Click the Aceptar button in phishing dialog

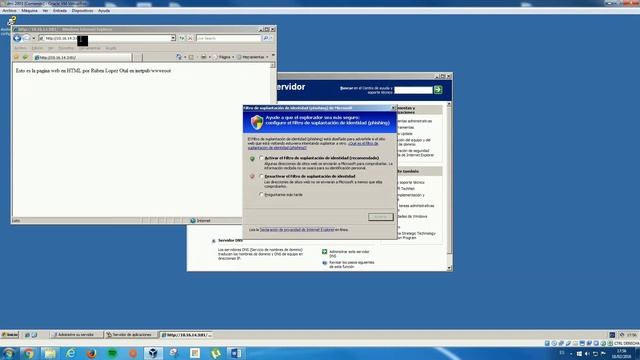381,217
